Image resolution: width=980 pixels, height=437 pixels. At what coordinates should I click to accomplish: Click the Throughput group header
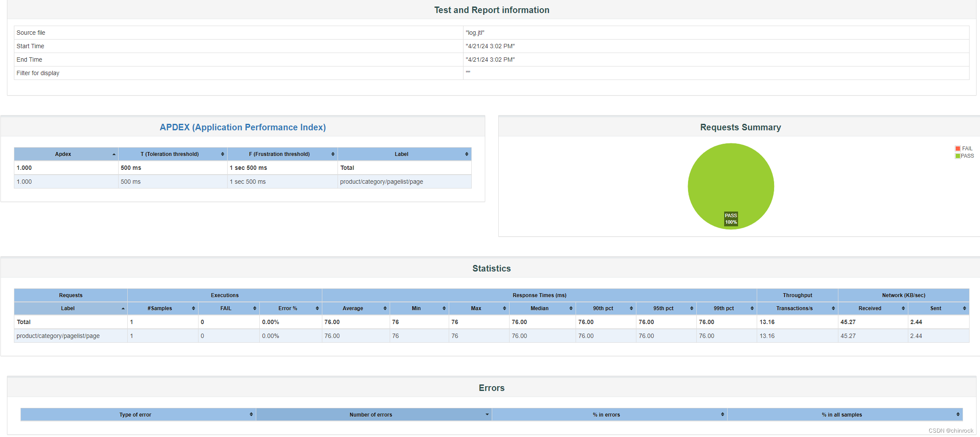(798, 295)
